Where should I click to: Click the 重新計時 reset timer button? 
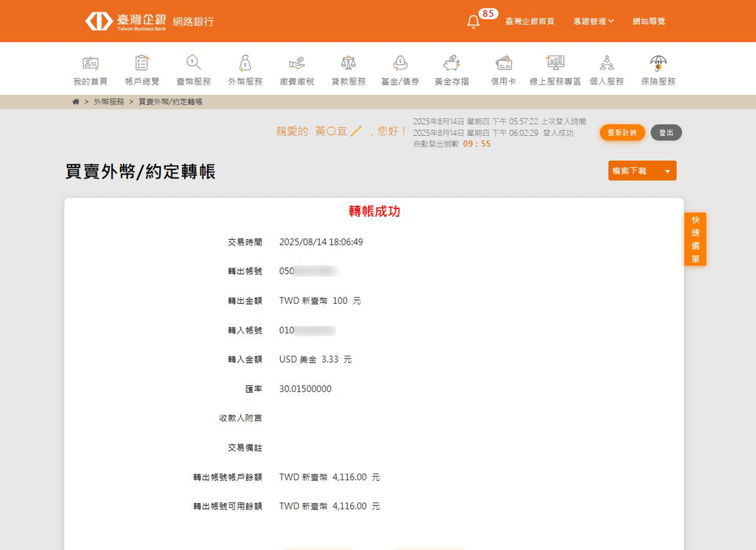[622, 133]
